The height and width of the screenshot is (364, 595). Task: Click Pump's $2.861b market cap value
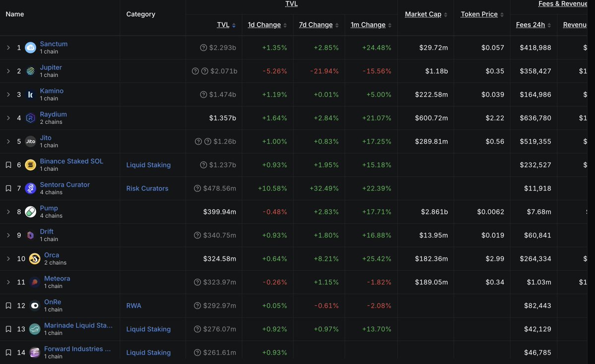[434, 212]
